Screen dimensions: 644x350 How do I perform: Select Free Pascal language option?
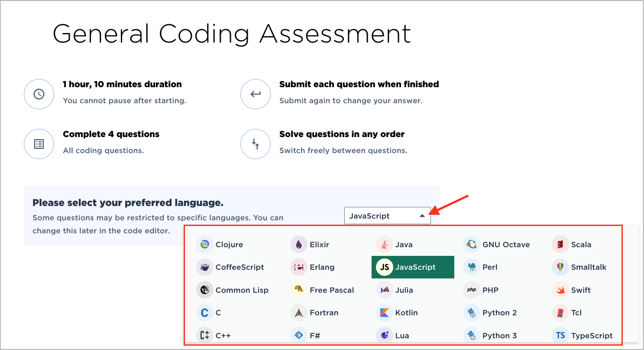click(331, 290)
